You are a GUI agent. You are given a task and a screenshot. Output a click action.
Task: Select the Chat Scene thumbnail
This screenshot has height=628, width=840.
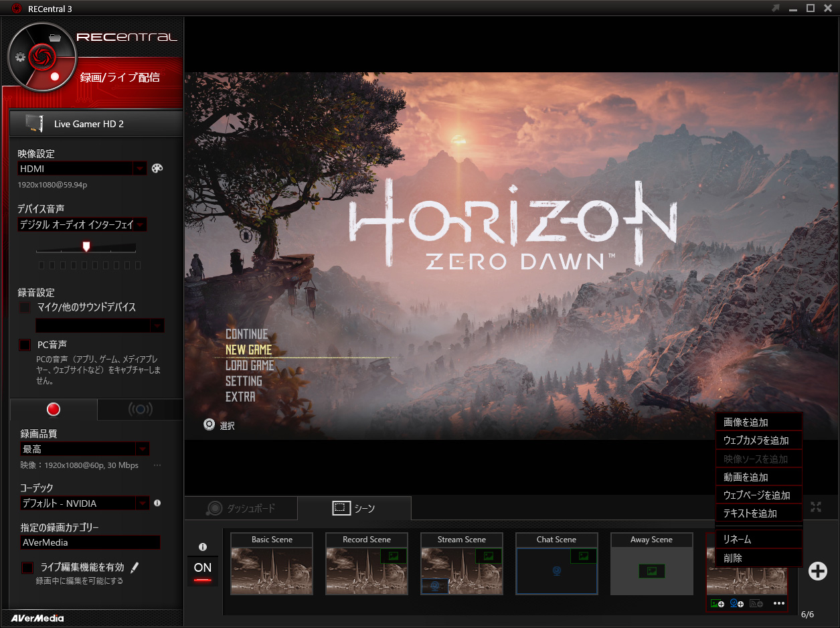[557, 564]
